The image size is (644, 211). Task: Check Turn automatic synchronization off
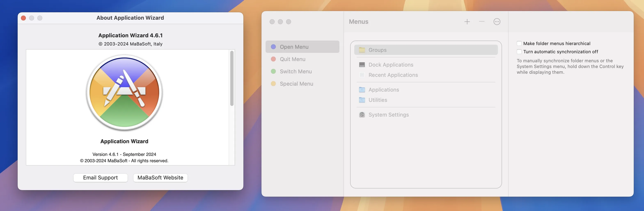coord(519,52)
